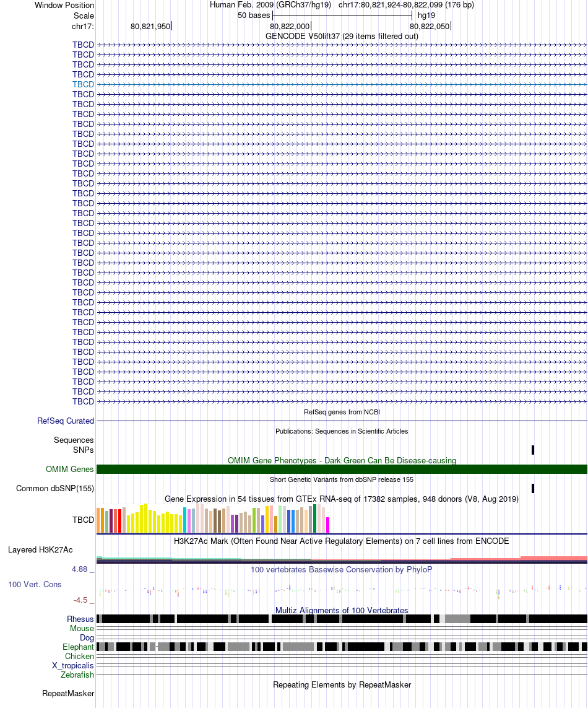Click the PhyloP conservation graph

(342, 591)
